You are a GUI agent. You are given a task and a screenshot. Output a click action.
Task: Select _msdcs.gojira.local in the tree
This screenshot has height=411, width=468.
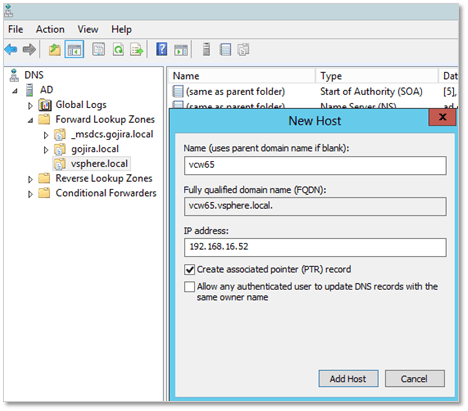[112, 135]
